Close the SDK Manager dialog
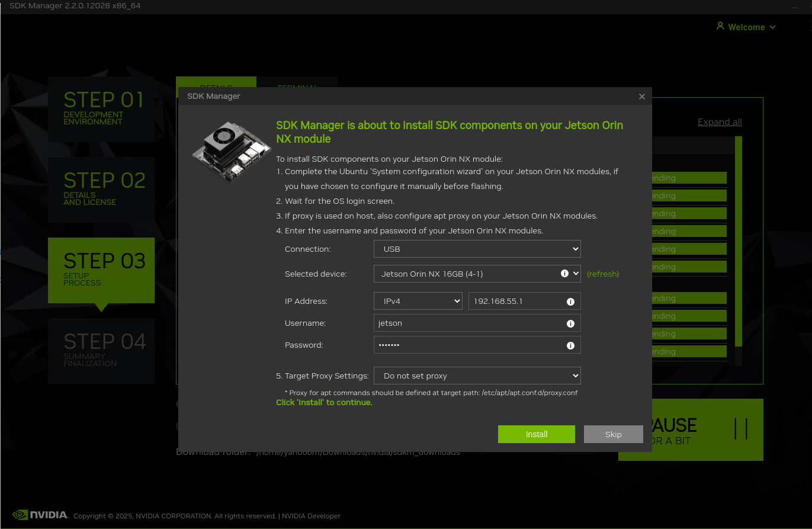 pyautogui.click(x=641, y=97)
